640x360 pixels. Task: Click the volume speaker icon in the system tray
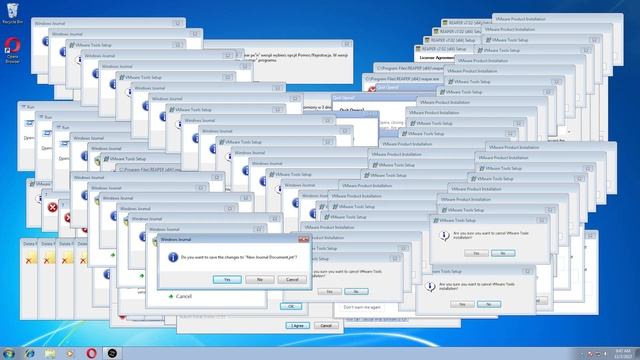click(605, 354)
